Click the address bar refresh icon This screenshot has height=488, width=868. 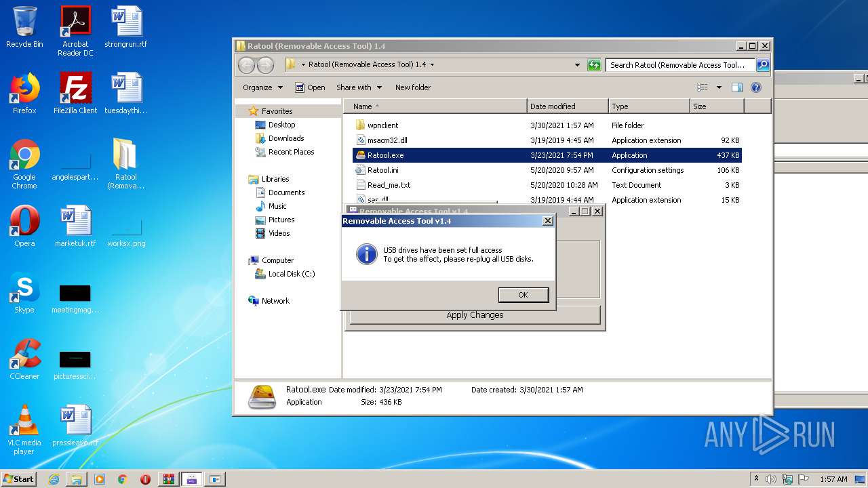pyautogui.click(x=594, y=65)
